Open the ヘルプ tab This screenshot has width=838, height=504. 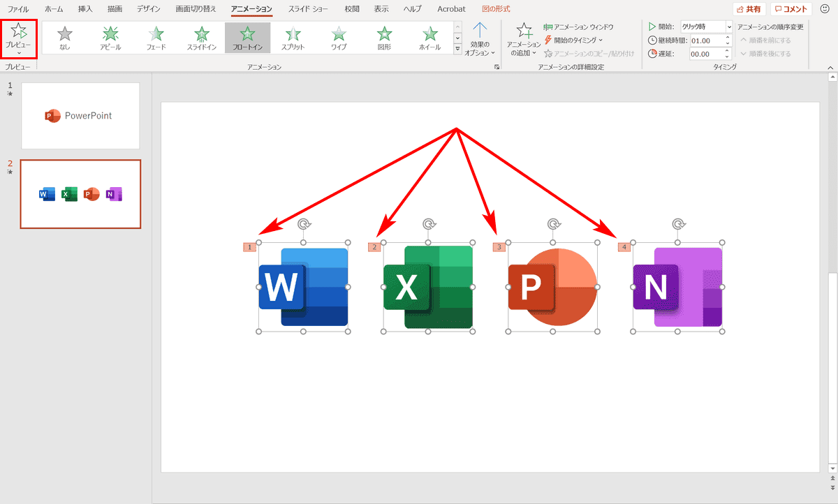tap(412, 9)
